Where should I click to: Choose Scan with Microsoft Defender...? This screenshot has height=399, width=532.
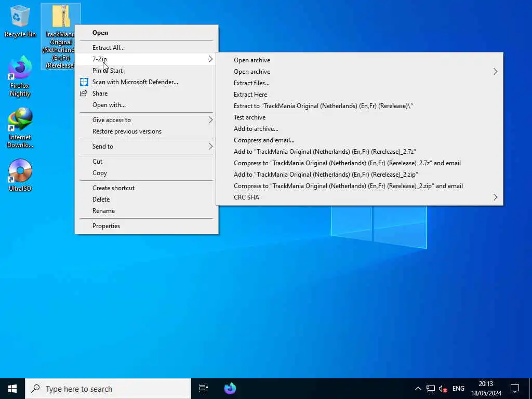coord(147,82)
